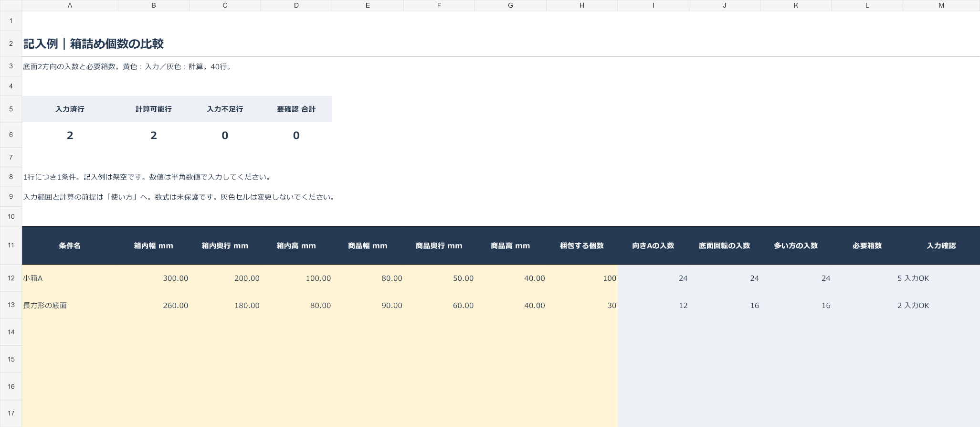Select the 300.00 box width cell
980x427 pixels.
click(153, 278)
